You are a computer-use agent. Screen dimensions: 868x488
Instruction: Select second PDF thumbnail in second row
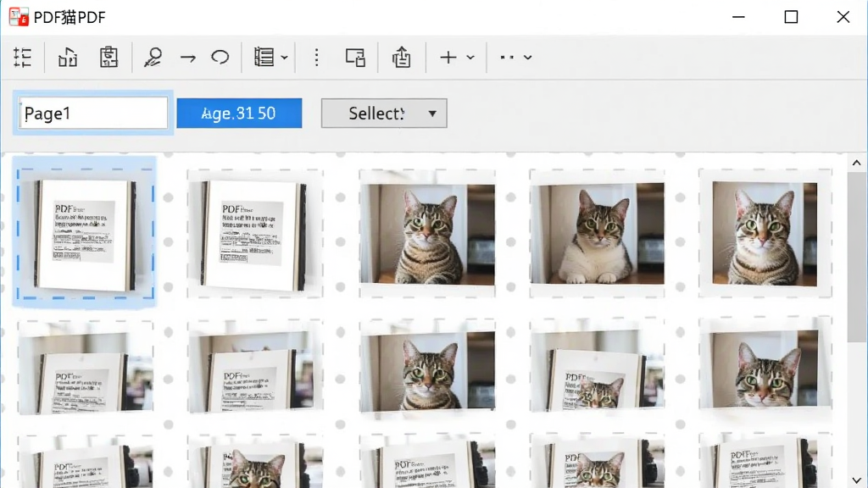coord(255,367)
